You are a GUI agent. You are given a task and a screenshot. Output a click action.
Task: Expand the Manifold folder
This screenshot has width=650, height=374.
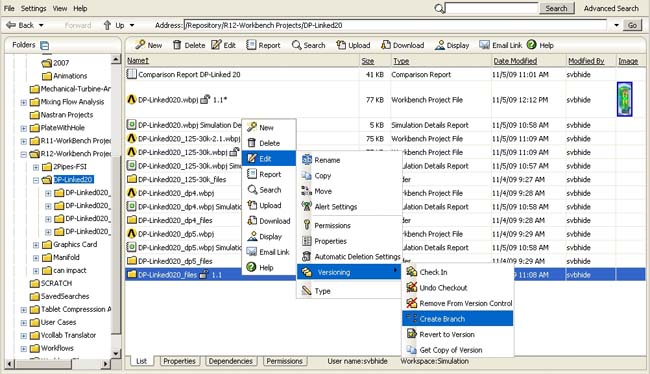click(x=36, y=258)
